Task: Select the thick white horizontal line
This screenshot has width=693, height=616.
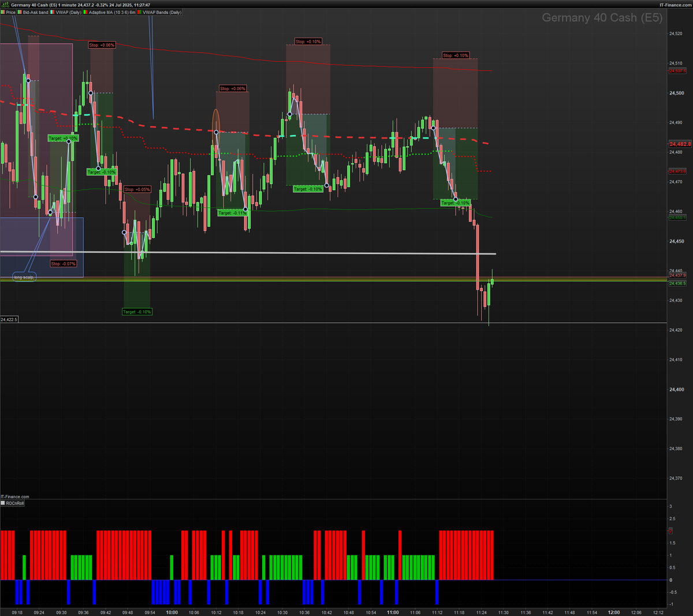Action: [x=248, y=253]
